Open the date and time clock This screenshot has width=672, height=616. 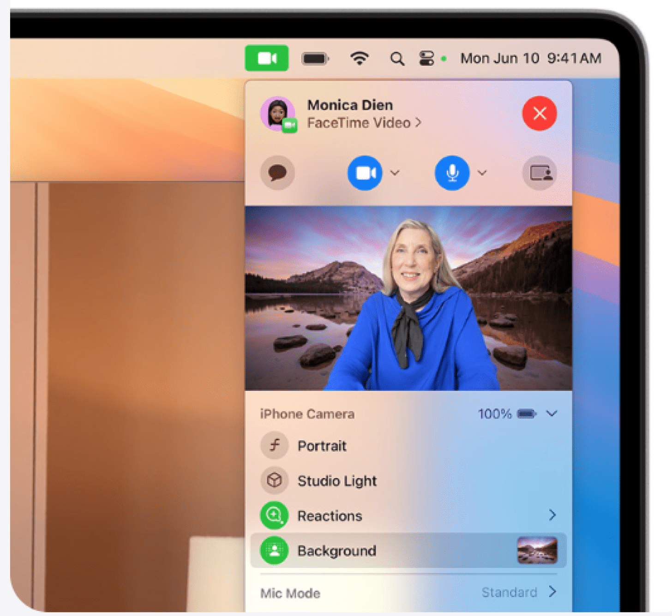coord(531,58)
